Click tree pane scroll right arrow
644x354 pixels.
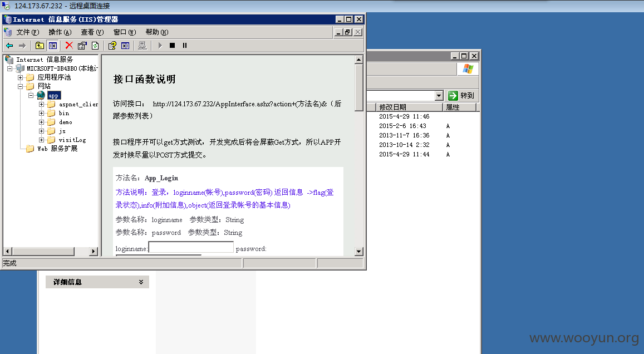pyautogui.click(x=94, y=252)
